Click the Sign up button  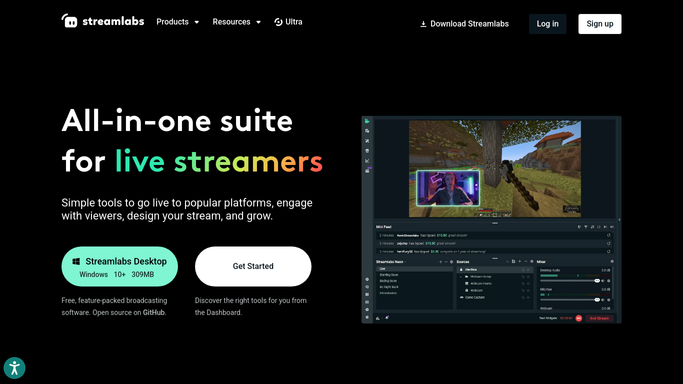coord(600,24)
